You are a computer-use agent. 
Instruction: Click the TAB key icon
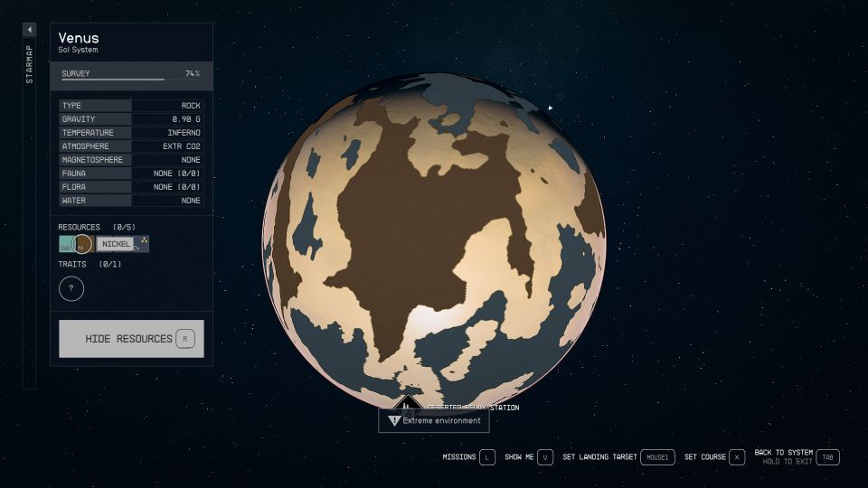(x=828, y=457)
